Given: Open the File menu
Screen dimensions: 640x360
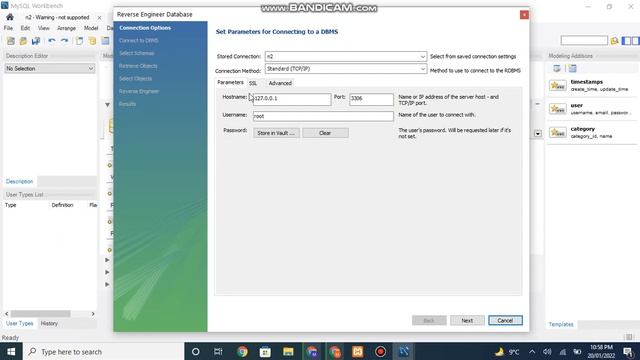Looking at the screenshot, I should [x=8, y=28].
